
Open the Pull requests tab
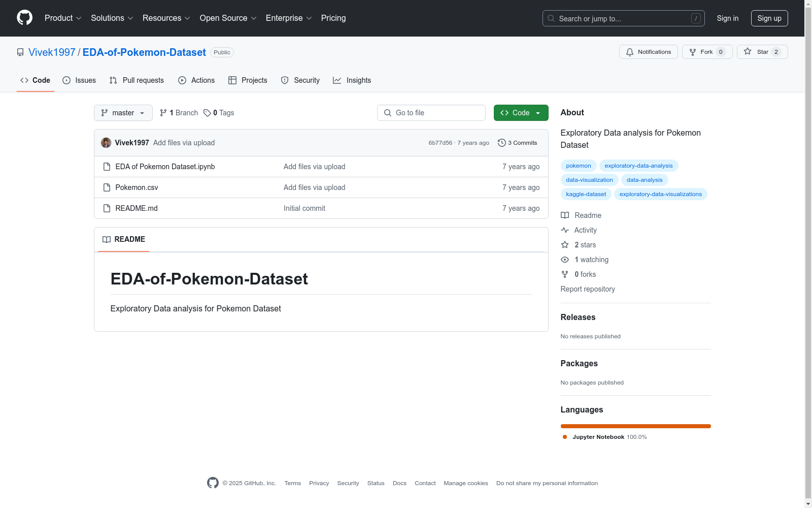[137, 80]
